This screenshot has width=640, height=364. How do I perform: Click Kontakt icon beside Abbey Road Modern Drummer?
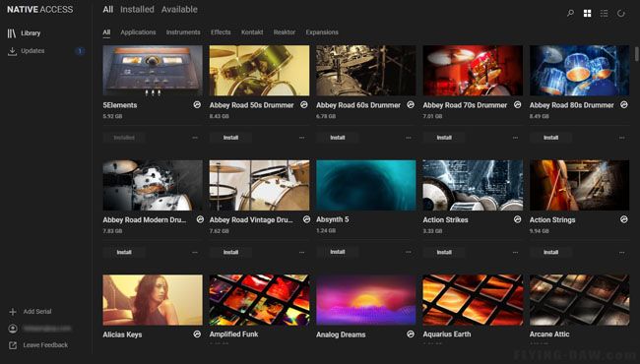click(200, 219)
